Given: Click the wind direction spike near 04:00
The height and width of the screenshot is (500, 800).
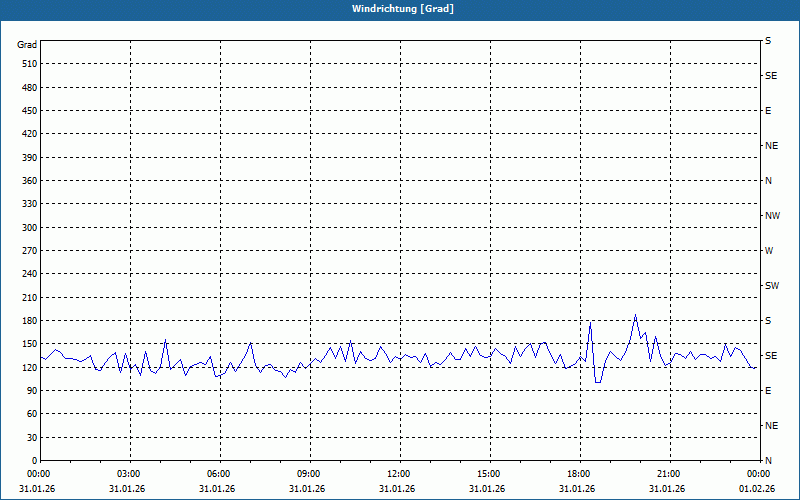Looking at the screenshot, I should pos(165,340).
